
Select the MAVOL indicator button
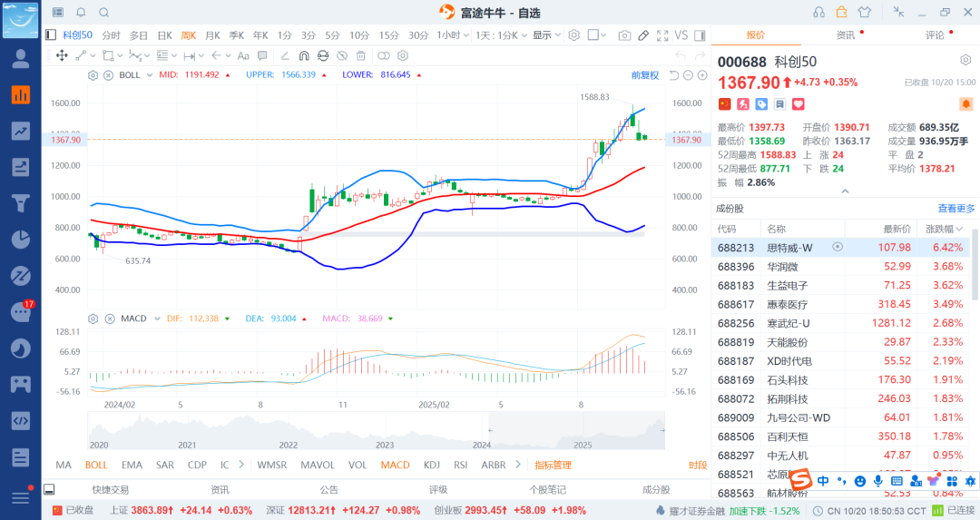coord(318,465)
